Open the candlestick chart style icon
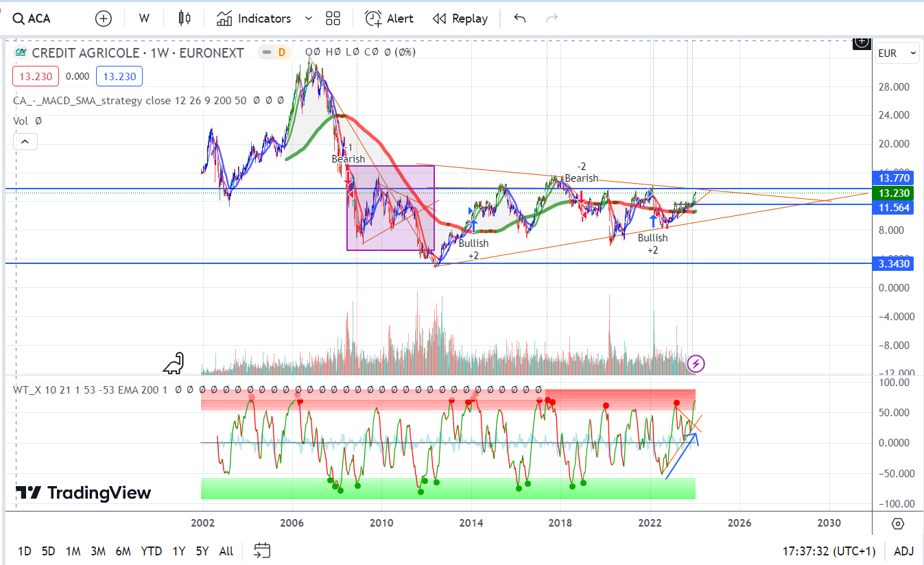 coord(184,19)
